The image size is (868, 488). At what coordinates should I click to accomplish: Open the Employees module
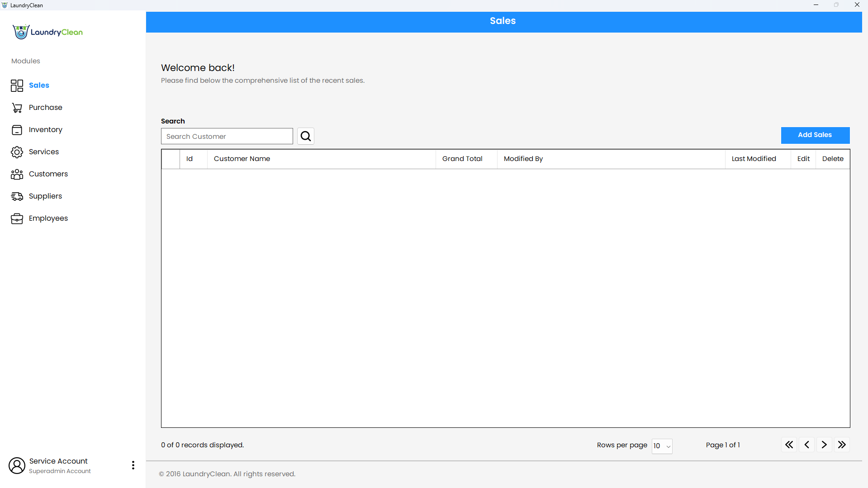[48, 218]
